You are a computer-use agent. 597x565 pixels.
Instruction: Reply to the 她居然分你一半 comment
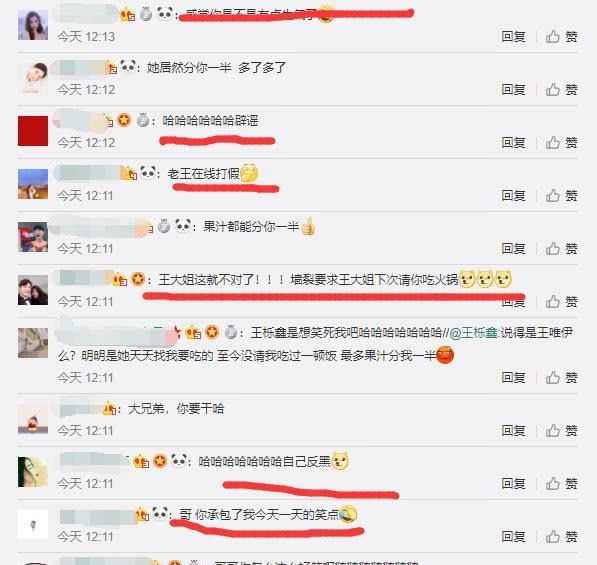coord(513,90)
